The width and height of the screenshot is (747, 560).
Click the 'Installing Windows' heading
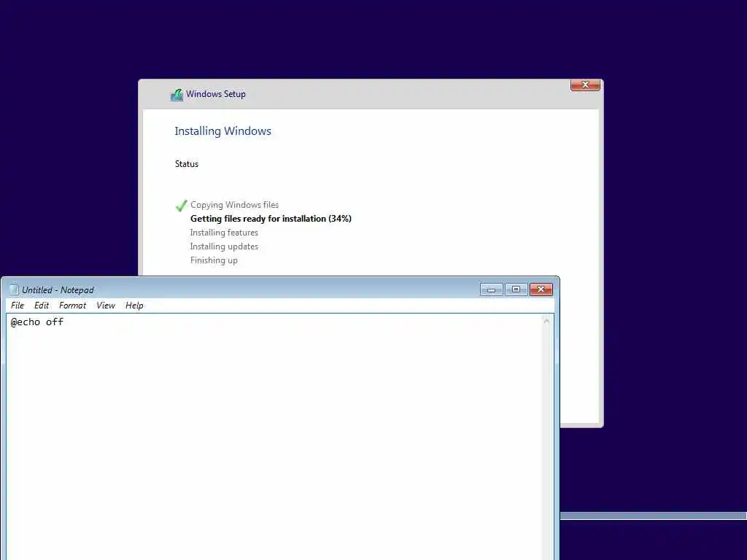click(223, 131)
